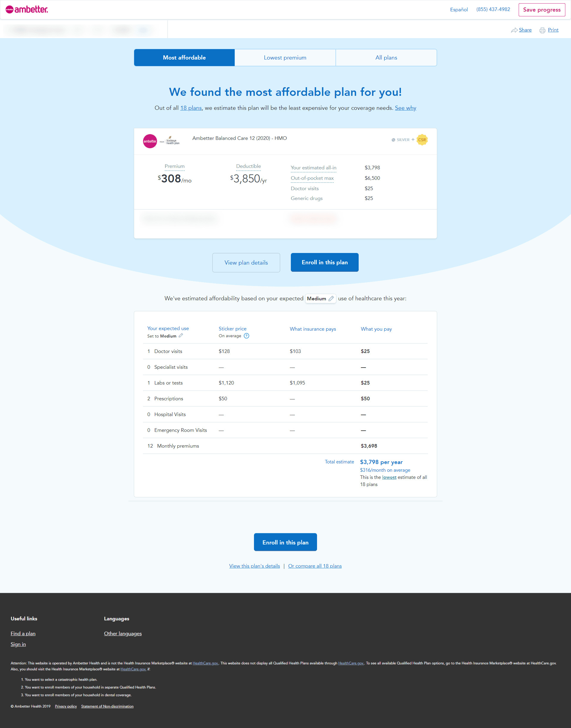571x728 pixels.
Task: Click the lowest link in total estimate
Action: 389,477
